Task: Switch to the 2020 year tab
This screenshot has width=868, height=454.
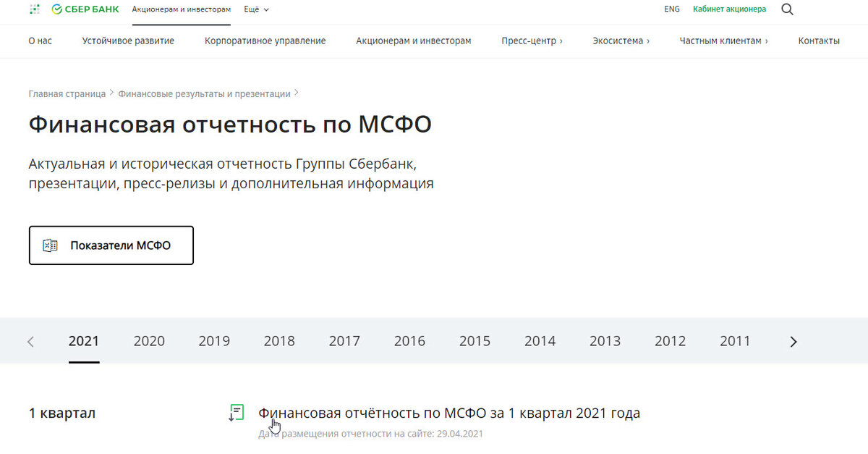Action: click(149, 341)
